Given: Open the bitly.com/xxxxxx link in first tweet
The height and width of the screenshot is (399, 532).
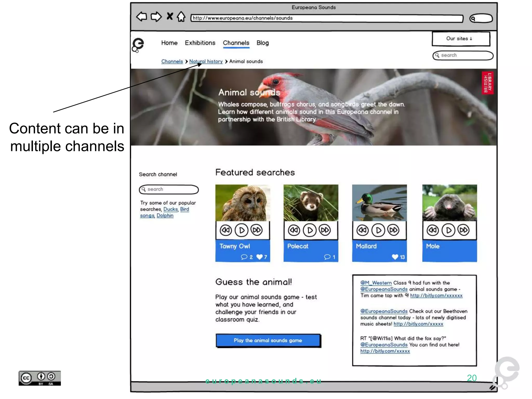Looking at the screenshot, I should pyautogui.click(x=436, y=296).
